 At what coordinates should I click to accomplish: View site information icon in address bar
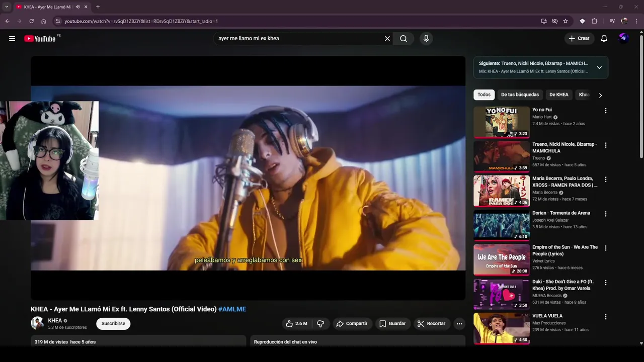tap(58, 21)
